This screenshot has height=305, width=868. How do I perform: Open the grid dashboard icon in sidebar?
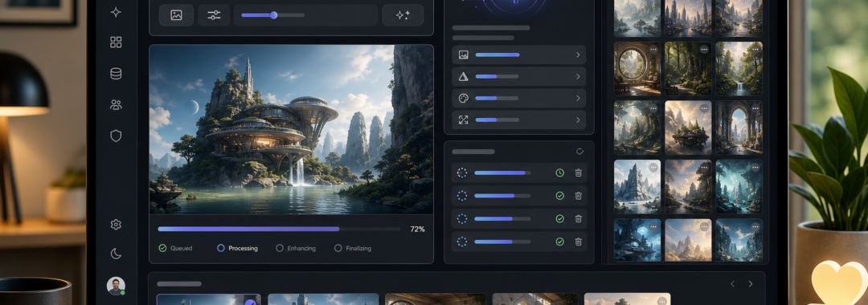[x=116, y=43]
